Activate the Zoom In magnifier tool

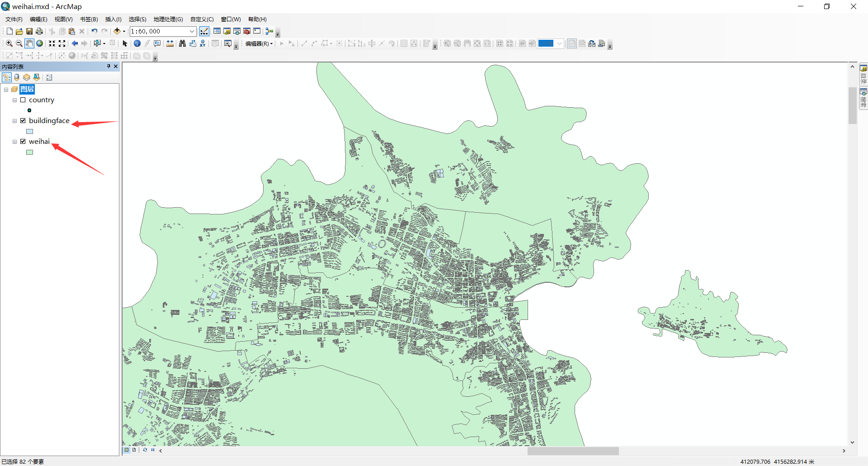click(x=9, y=43)
